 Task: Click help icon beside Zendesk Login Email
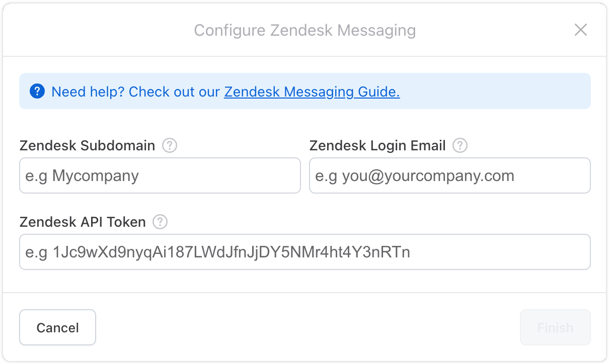(460, 146)
